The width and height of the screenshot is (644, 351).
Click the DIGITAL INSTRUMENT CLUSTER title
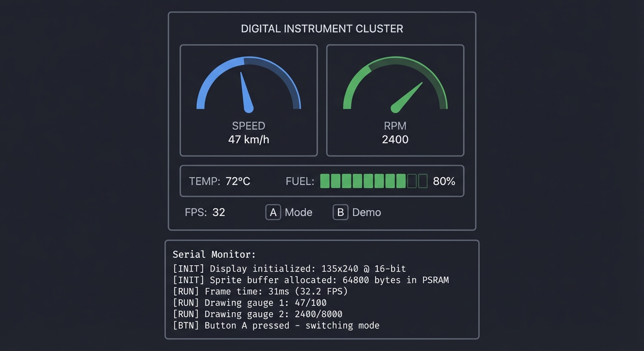coord(322,28)
